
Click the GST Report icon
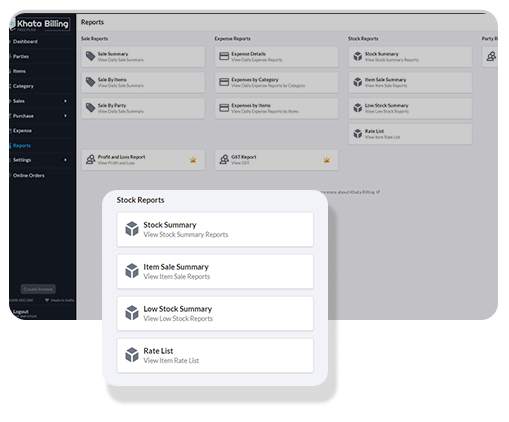click(x=224, y=159)
